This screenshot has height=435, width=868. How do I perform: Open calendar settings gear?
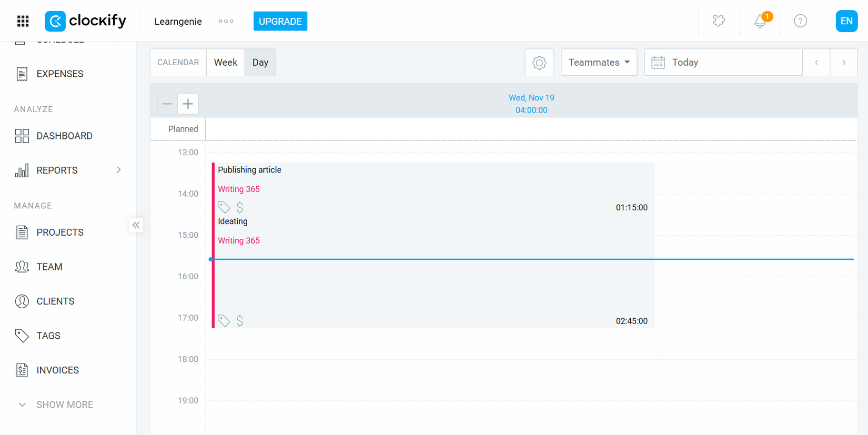[539, 63]
